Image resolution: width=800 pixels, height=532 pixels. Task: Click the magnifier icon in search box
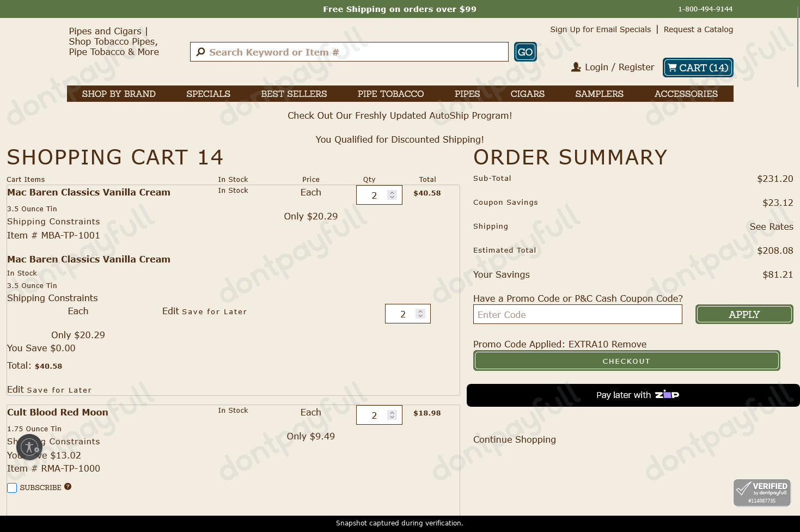pos(200,52)
